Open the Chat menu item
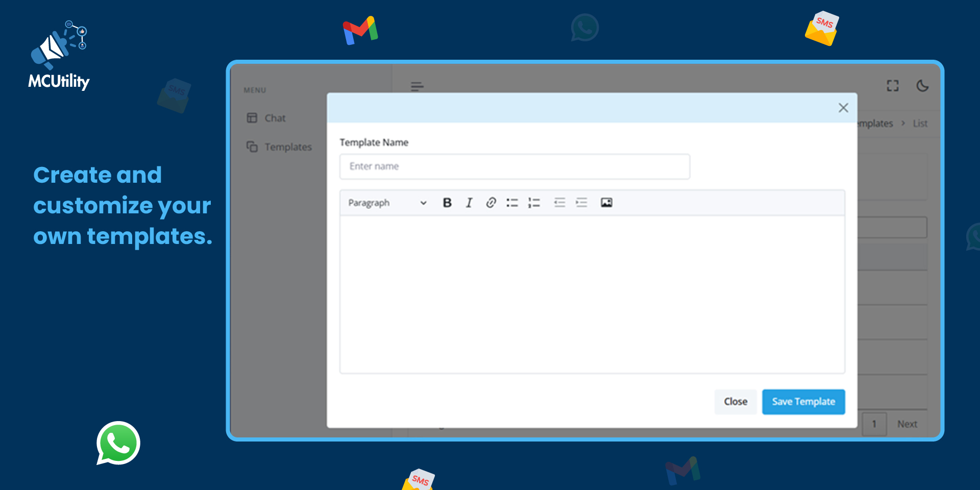Viewport: 980px width, 490px height. 275,118
